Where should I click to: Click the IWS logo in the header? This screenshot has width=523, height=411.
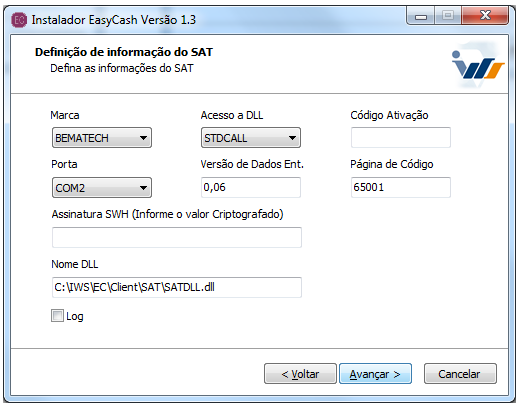coord(478,64)
